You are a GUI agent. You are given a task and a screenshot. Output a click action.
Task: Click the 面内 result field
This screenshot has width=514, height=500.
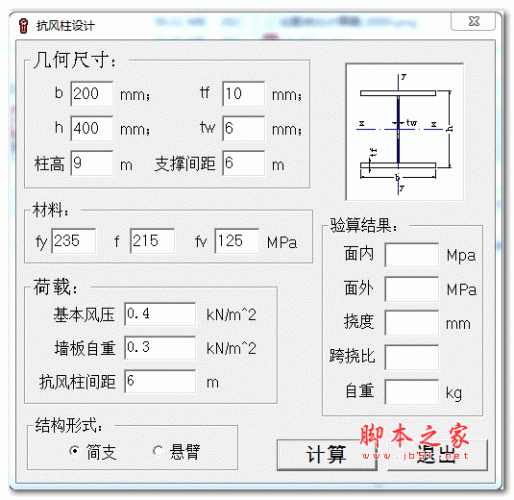412,255
